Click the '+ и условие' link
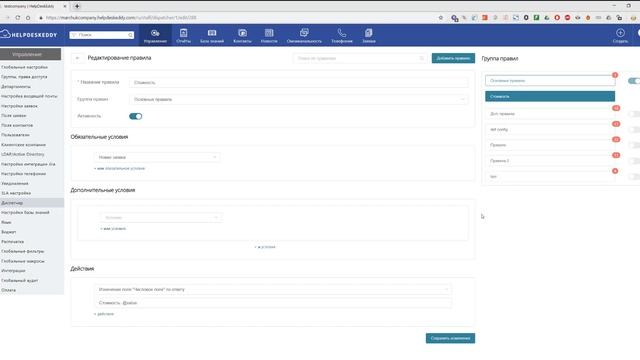 (265, 247)
